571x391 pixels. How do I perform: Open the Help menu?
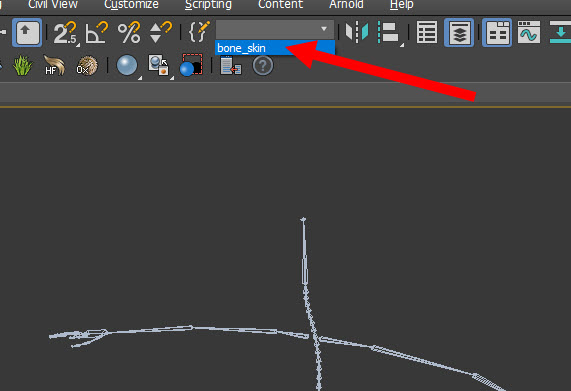[401, 4]
